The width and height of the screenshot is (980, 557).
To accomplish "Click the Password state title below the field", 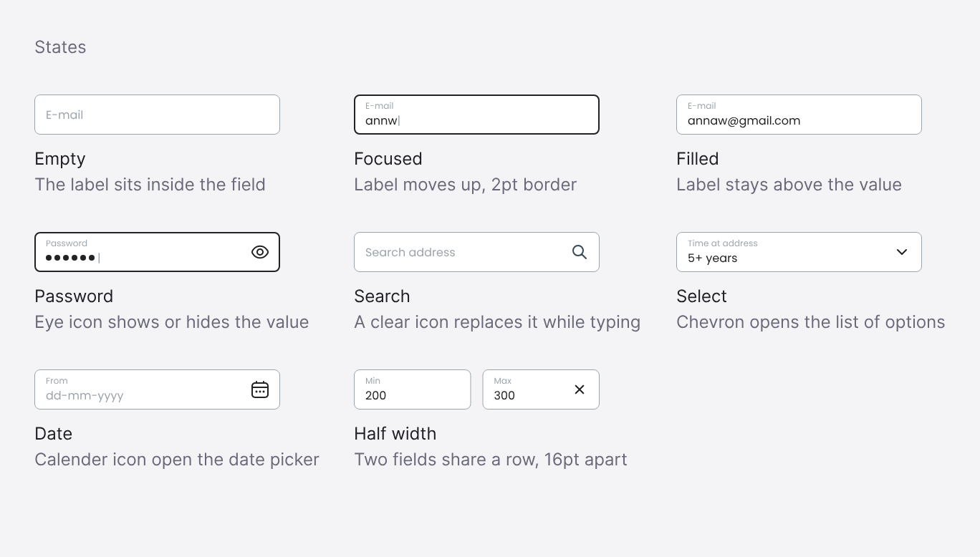I will pyautogui.click(x=74, y=296).
